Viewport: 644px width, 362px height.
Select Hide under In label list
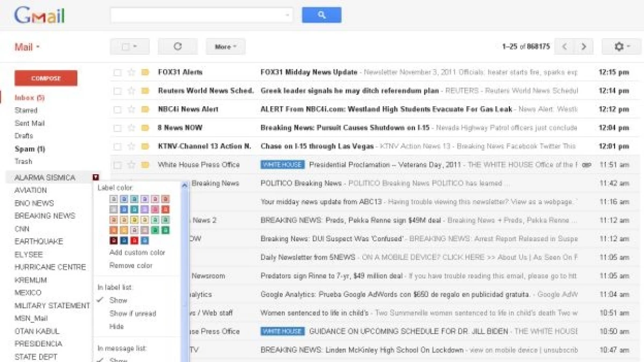(116, 326)
